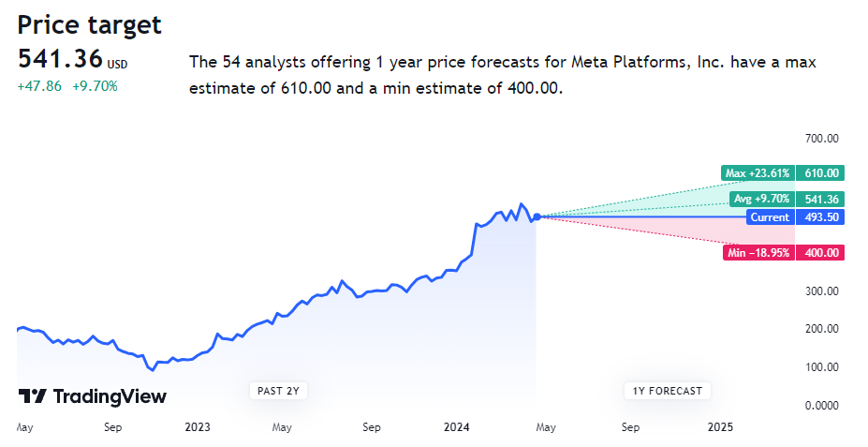Click the 700.00 price axis label
Viewport: 868px width, 447px height.
point(821,139)
